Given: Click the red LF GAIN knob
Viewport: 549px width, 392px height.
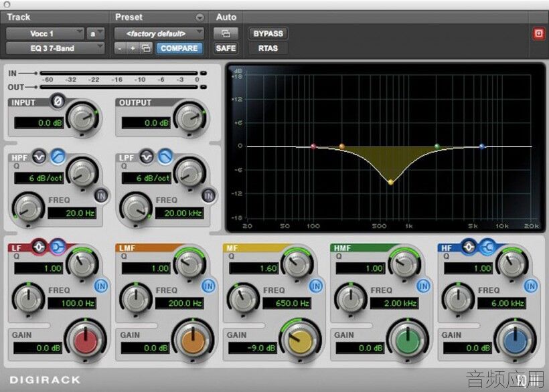Looking at the screenshot, I should click(86, 339).
